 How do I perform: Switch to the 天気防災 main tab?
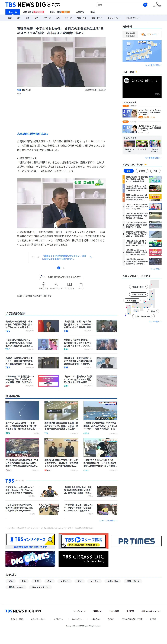pos(80,12)
